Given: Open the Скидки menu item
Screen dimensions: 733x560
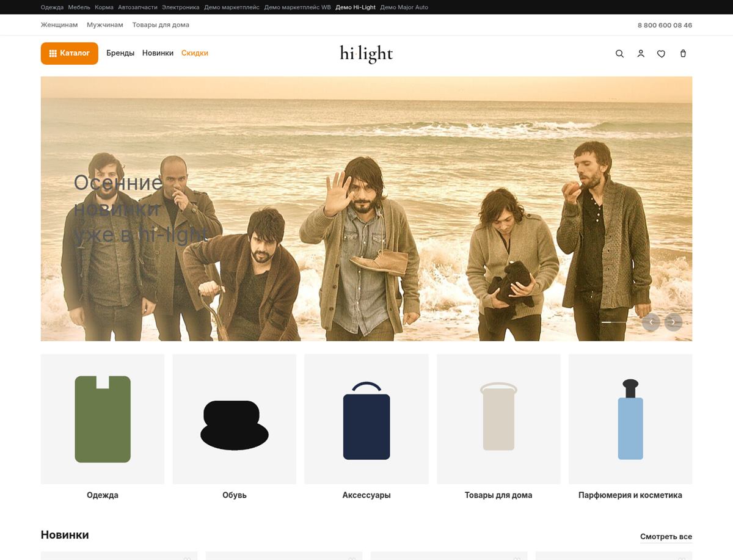Looking at the screenshot, I should (x=195, y=53).
